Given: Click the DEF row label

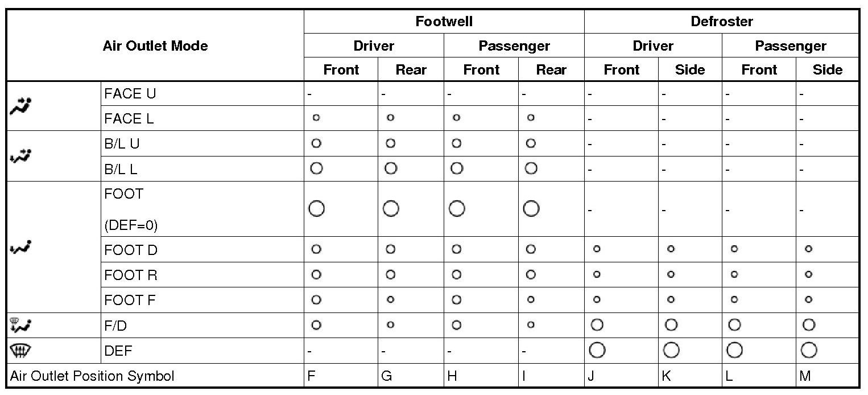Looking at the screenshot, I should [x=118, y=351].
